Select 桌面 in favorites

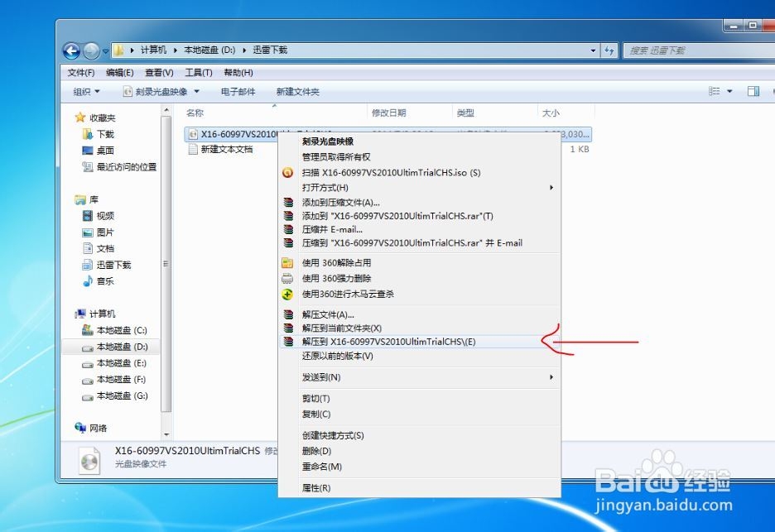coord(98,150)
